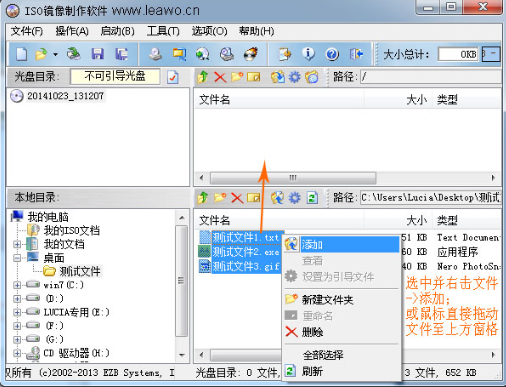Click the disc directory 路径 field
The image size is (506, 387).
431,77
